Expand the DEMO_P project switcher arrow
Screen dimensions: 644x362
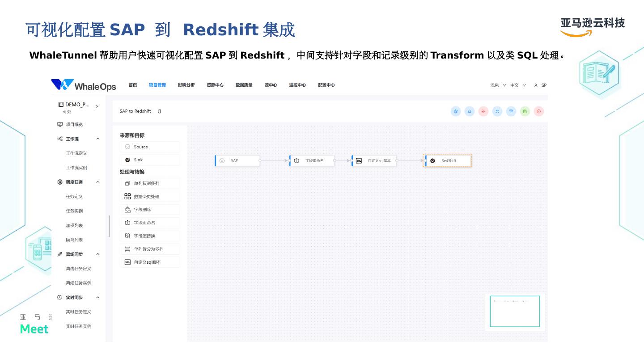point(97,106)
